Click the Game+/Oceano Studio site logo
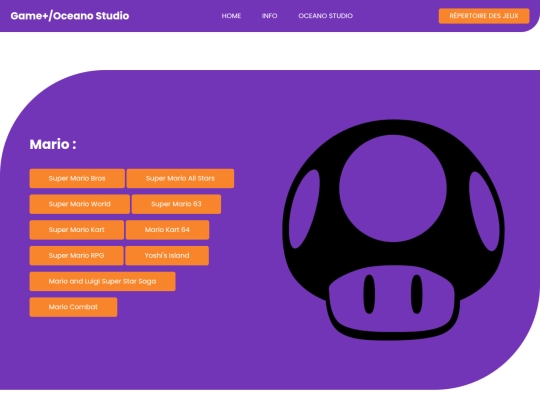 (x=70, y=16)
